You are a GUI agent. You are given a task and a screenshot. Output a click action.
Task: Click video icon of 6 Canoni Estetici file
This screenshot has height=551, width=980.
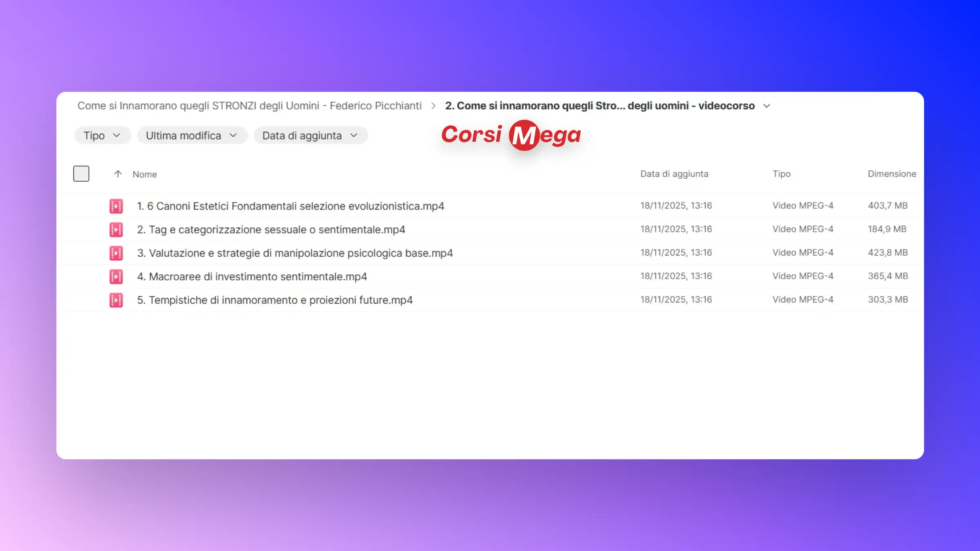116,206
